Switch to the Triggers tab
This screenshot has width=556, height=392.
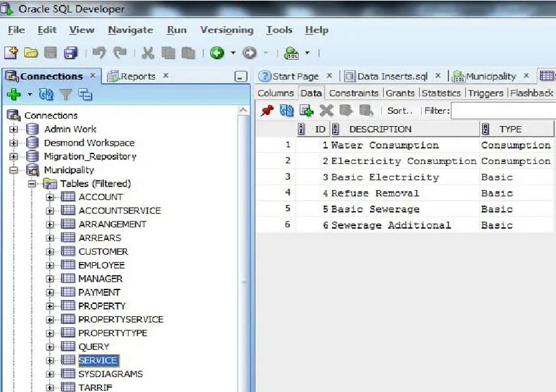click(485, 93)
